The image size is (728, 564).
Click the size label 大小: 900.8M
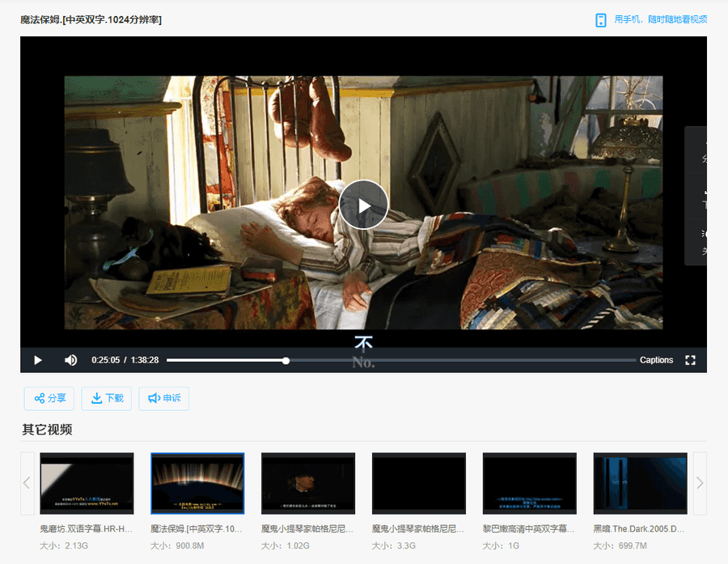click(x=177, y=545)
